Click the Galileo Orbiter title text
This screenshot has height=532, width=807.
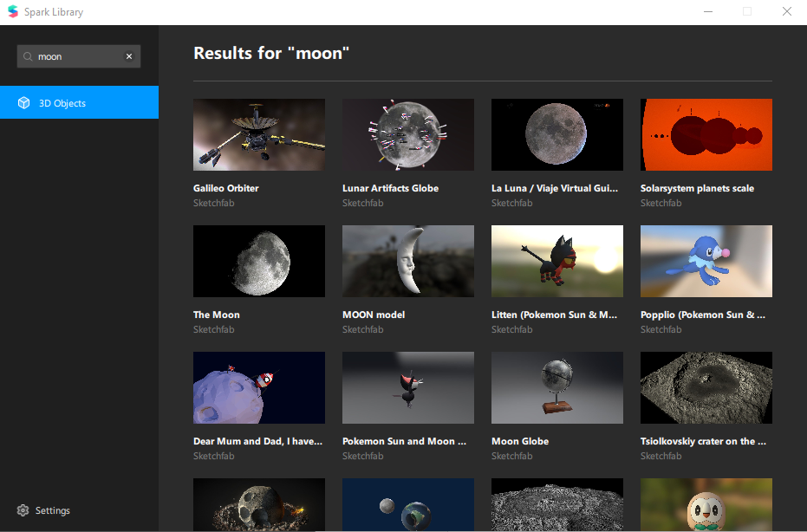point(225,188)
